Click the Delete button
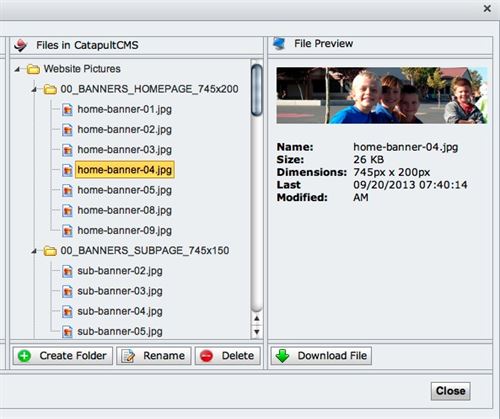The image size is (500, 419). point(228,356)
